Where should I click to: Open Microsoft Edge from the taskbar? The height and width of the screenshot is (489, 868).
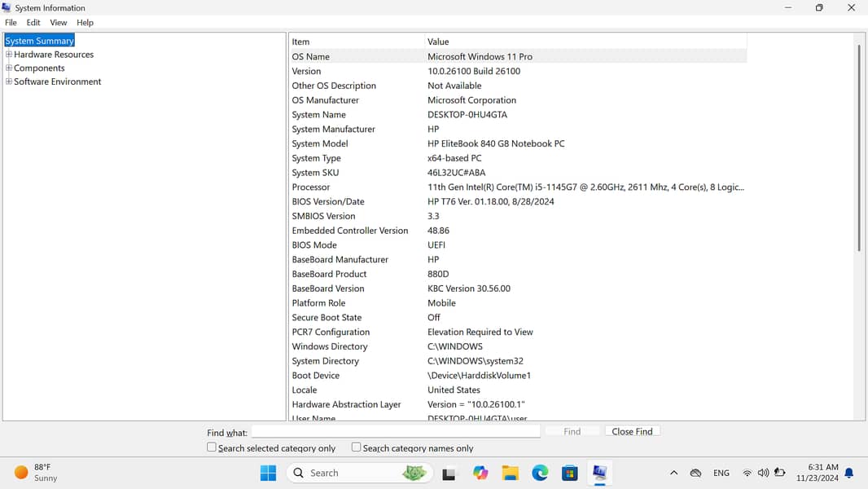point(540,473)
